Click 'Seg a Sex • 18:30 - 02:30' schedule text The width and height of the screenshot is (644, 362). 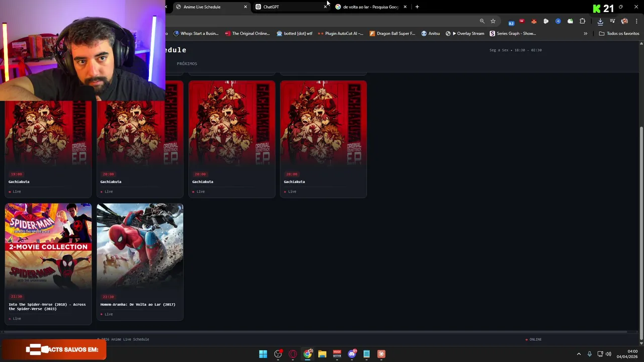515,50
